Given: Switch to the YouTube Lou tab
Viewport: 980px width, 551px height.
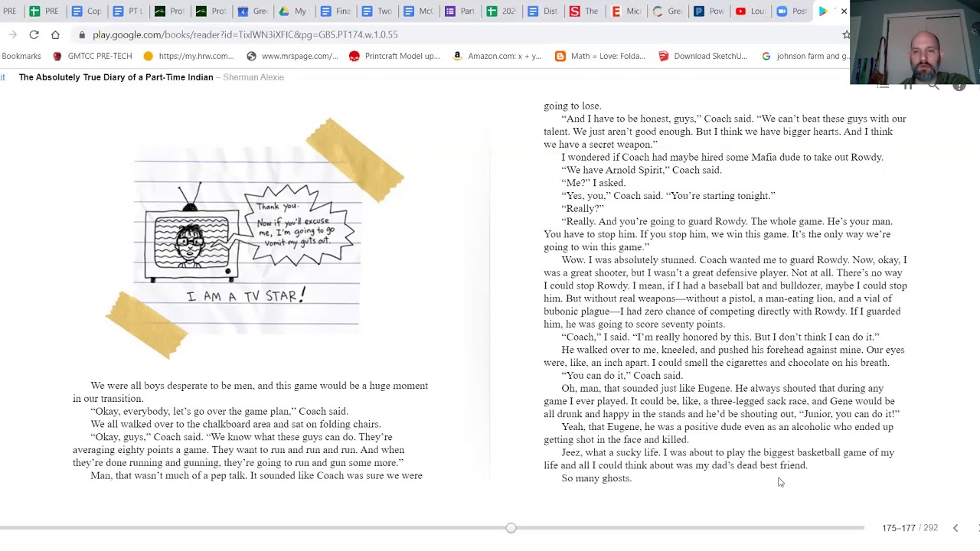Looking at the screenshot, I should (750, 11).
